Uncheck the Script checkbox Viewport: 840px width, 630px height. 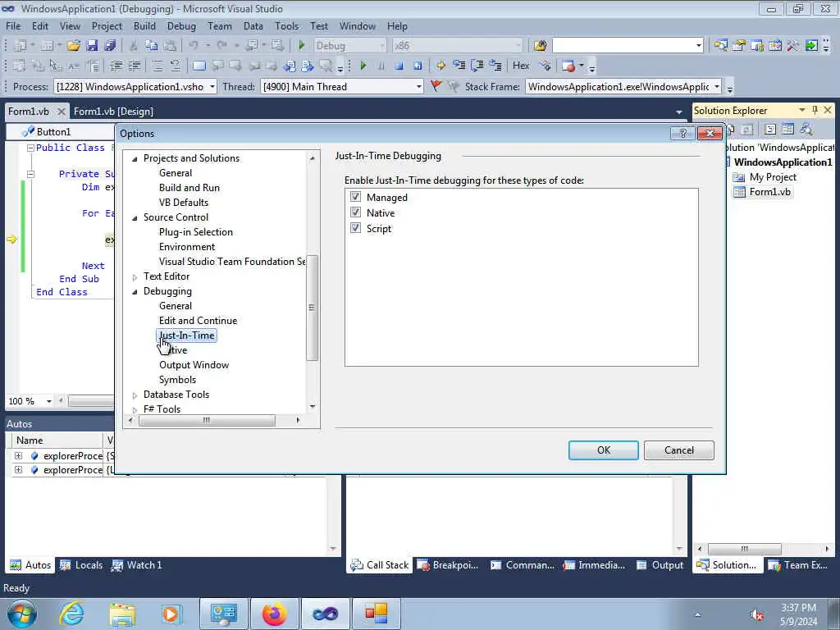pos(355,228)
